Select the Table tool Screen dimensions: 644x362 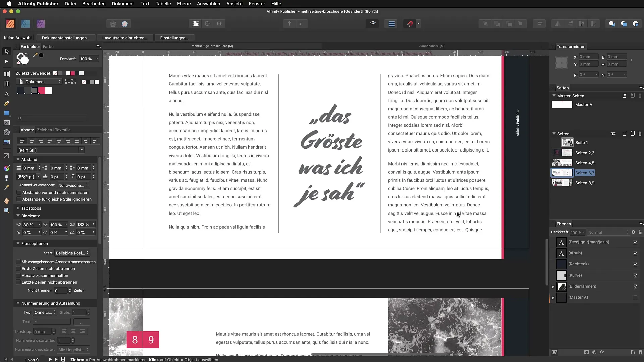coord(7,84)
